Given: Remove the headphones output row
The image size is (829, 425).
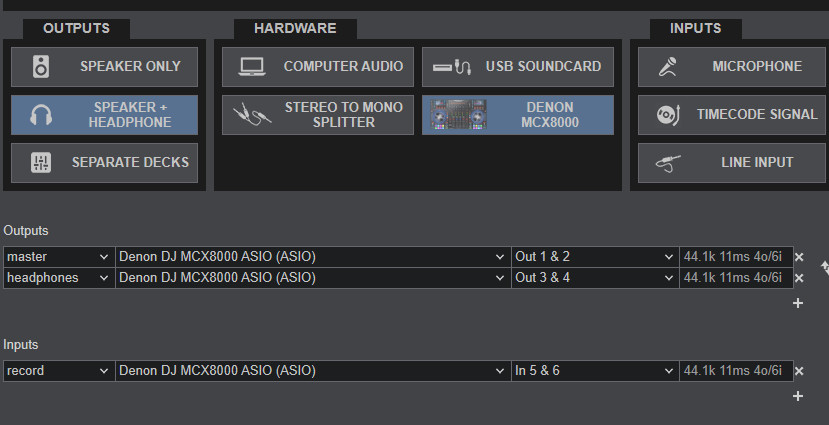Looking at the screenshot, I should [799, 278].
